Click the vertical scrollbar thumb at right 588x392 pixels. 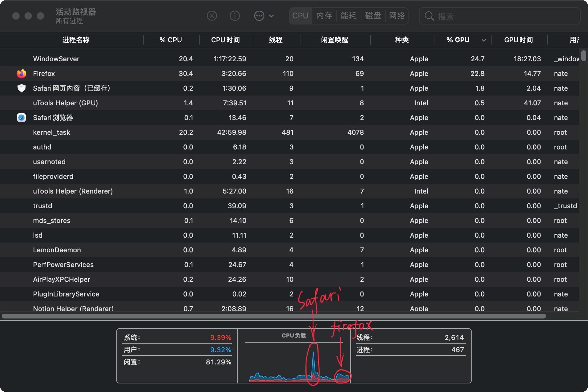click(584, 56)
